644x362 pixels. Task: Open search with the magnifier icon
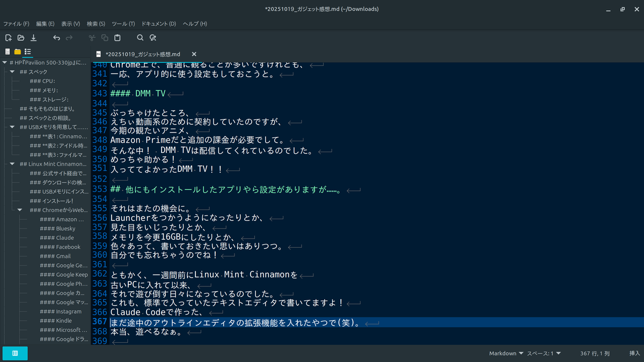point(140,38)
